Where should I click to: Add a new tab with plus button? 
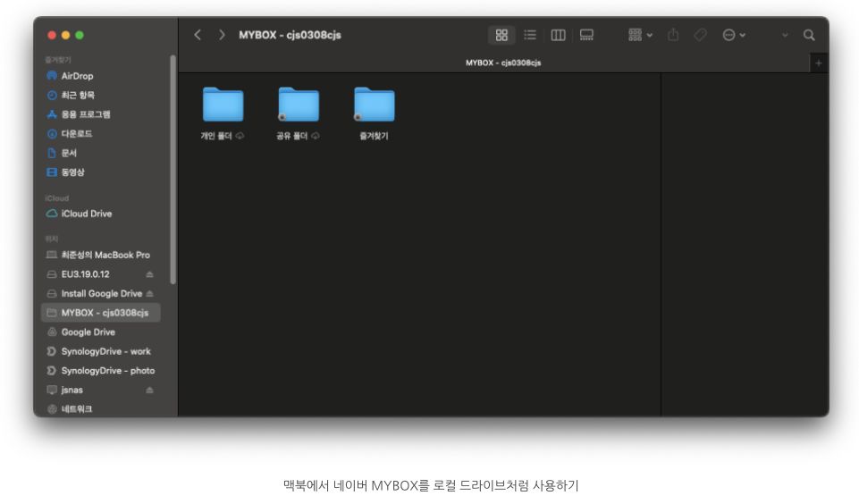click(818, 63)
